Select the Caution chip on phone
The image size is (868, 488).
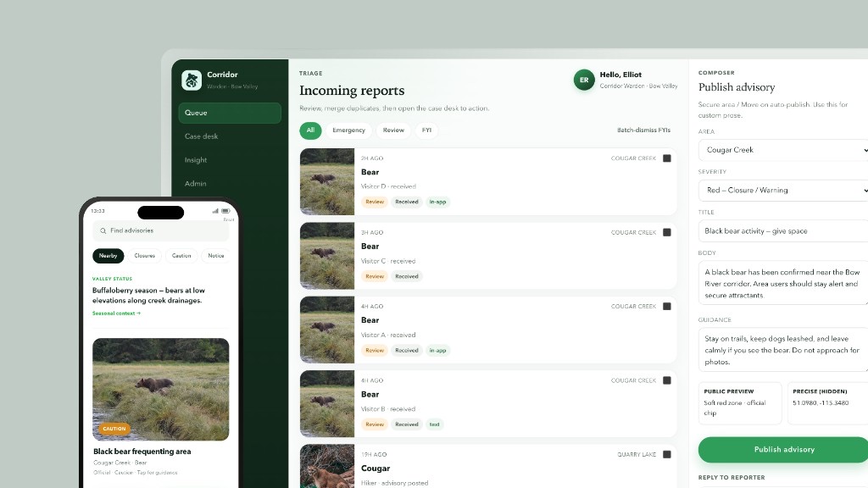click(181, 256)
